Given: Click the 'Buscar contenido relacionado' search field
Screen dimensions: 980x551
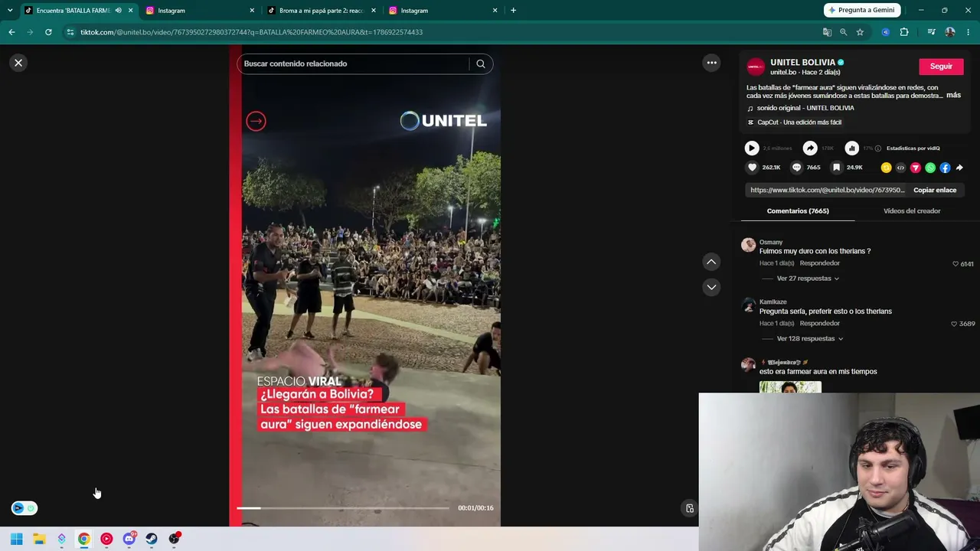Looking at the screenshot, I should coord(354,64).
